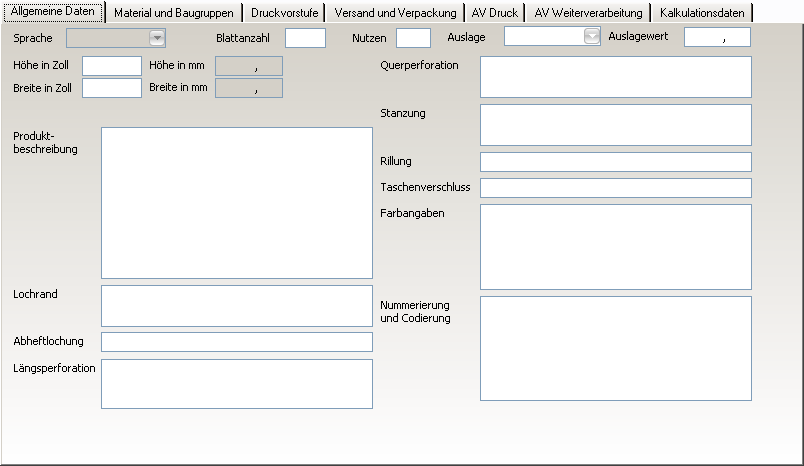
Task: Focus the Produktbeschreibung text area
Action: click(x=236, y=202)
